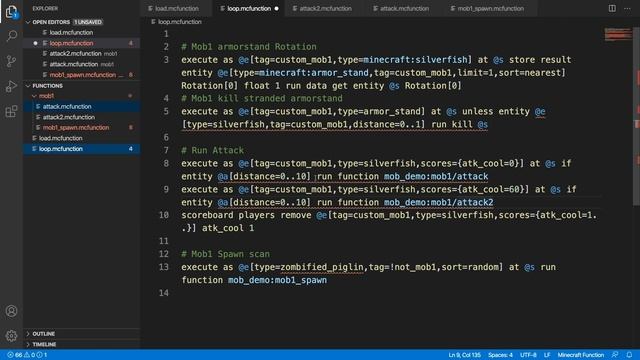Change indentation via Spaces: 4
The height and width of the screenshot is (360, 640).
tap(500, 355)
